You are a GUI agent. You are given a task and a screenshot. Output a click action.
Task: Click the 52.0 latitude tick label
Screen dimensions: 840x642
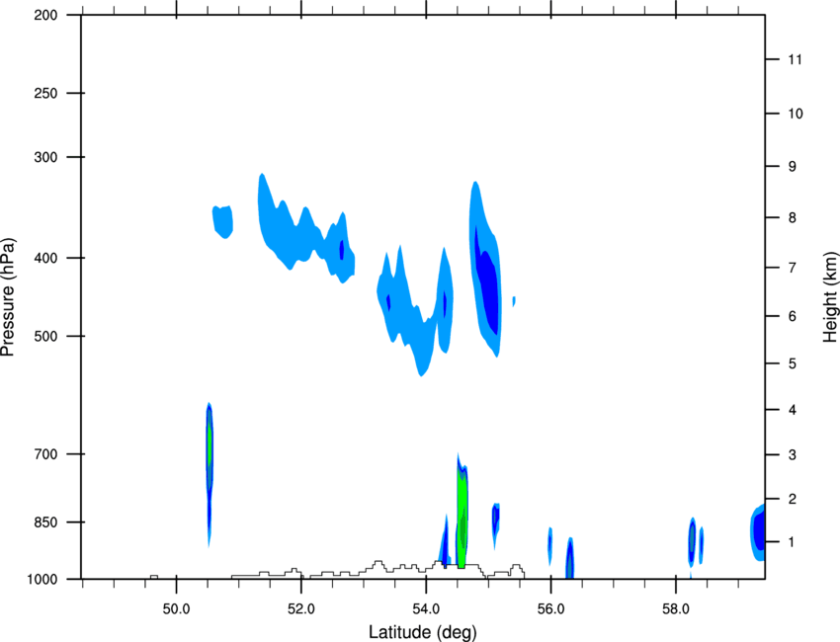click(301, 609)
